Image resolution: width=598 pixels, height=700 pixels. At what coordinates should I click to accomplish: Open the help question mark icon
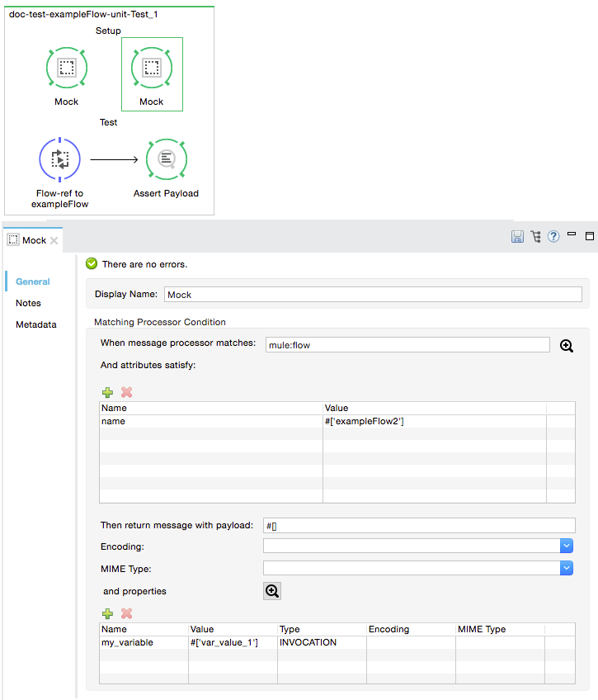(553, 238)
